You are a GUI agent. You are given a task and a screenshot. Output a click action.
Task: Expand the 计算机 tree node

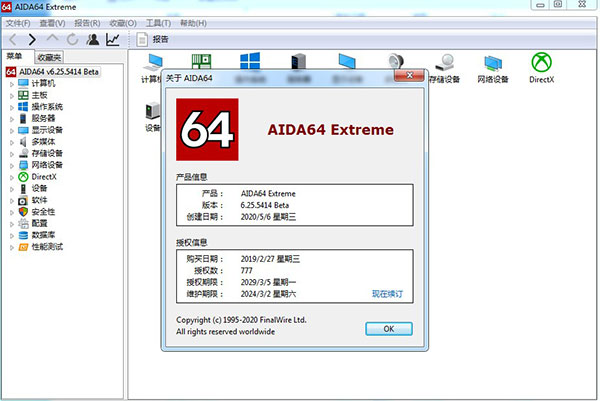[x=12, y=84]
